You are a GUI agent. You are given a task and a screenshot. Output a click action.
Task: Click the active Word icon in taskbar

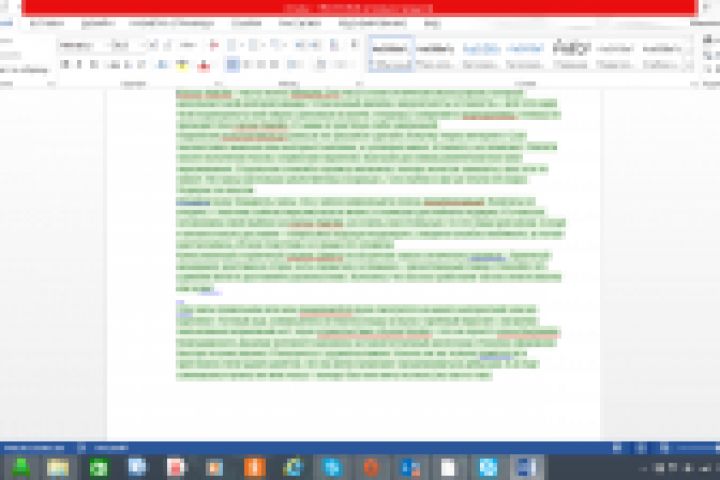pyautogui.click(x=527, y=468)
